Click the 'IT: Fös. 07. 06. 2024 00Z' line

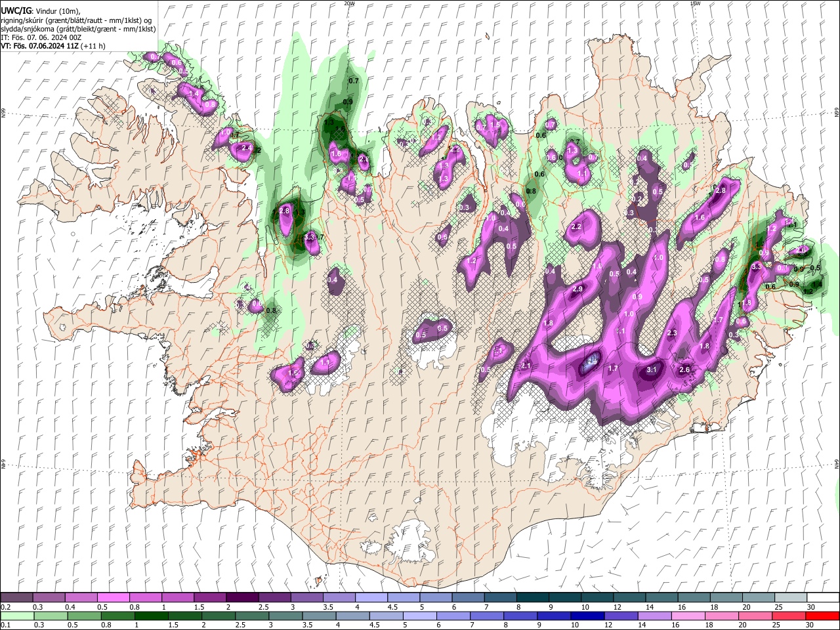41,37
